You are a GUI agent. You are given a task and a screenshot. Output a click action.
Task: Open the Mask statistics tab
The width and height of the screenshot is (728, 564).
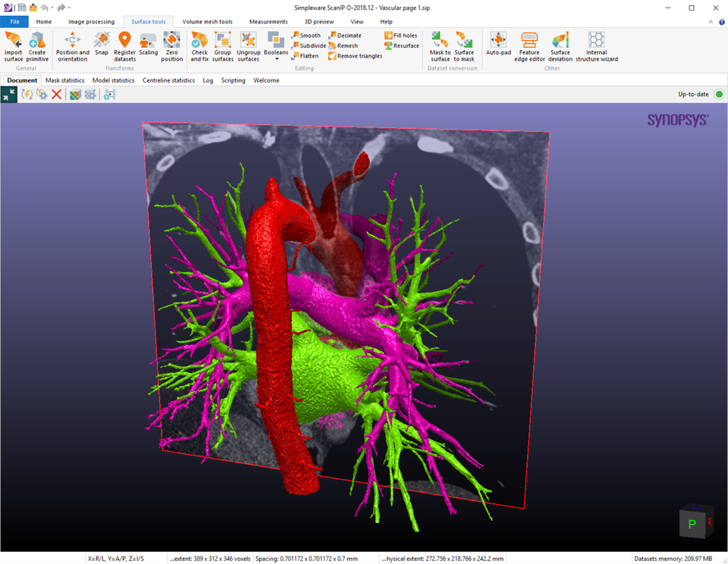[x=64, y=80]
